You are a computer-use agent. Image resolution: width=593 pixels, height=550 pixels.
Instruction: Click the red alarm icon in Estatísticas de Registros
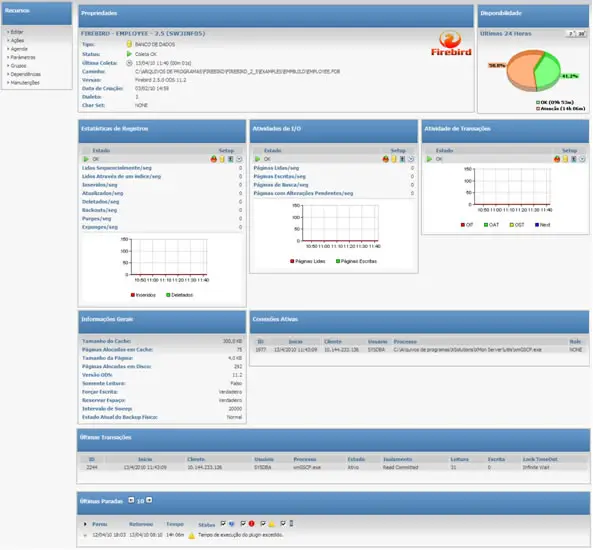click(214, 159)
